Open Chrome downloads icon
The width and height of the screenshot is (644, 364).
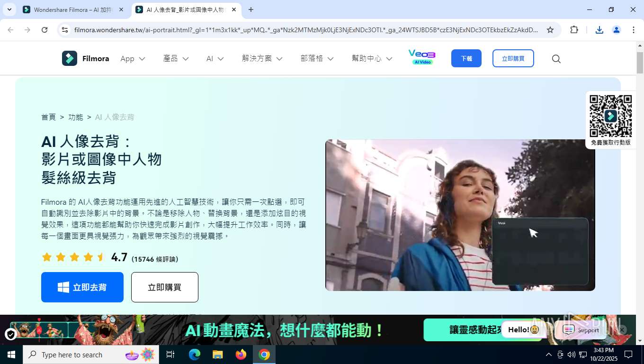pos(599,30)
